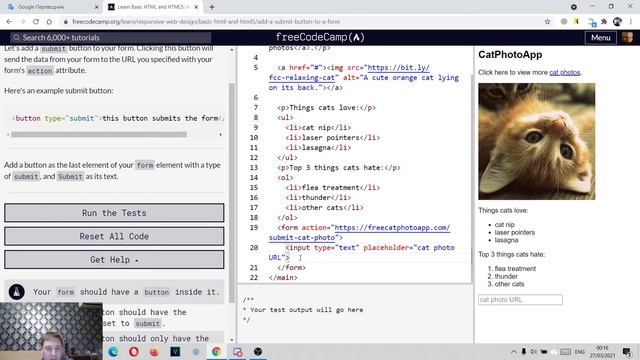Click the closing </form> tag line

pos(291,268)
